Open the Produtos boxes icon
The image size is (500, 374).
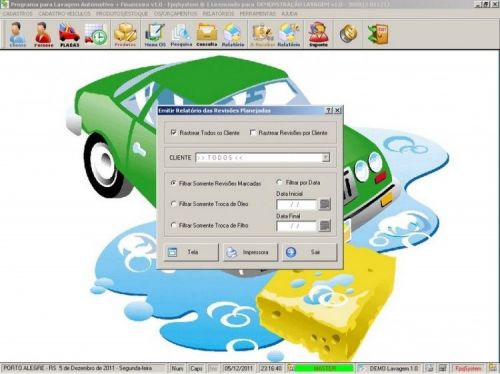(125, 34)
